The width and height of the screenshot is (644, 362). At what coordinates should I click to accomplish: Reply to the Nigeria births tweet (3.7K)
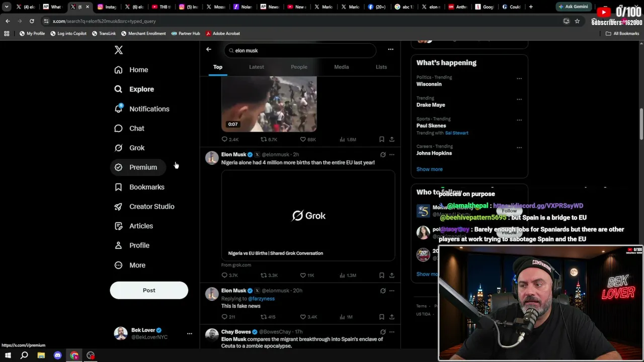tap(230, 275)
